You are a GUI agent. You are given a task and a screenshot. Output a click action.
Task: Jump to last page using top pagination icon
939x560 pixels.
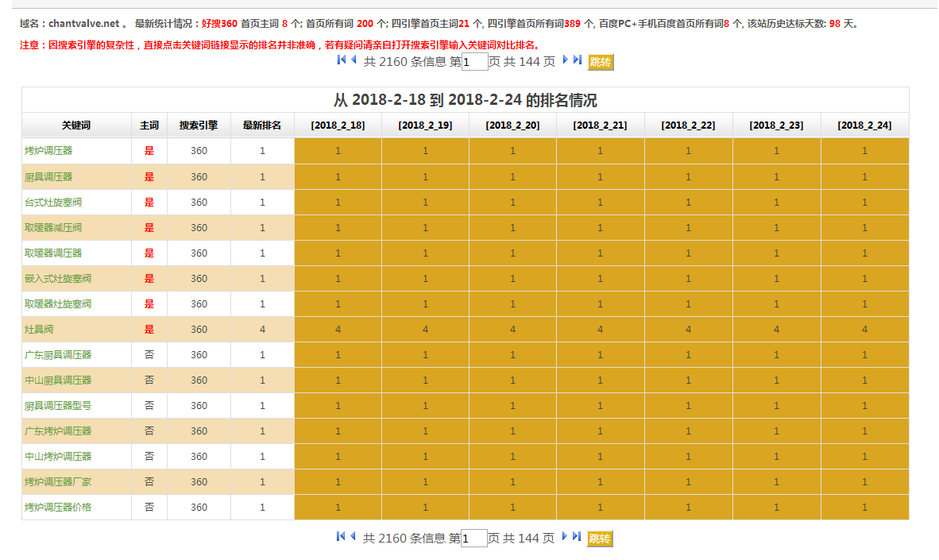[577, 60]
